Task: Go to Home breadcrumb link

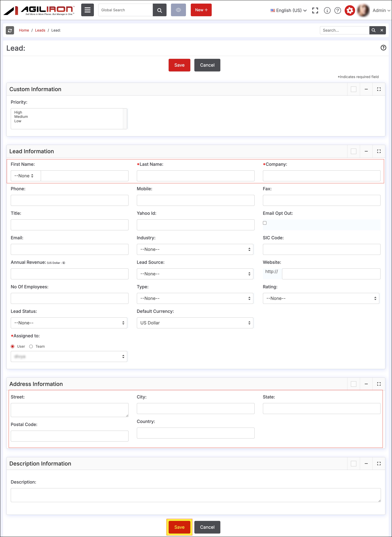Action: coord(24,30)
